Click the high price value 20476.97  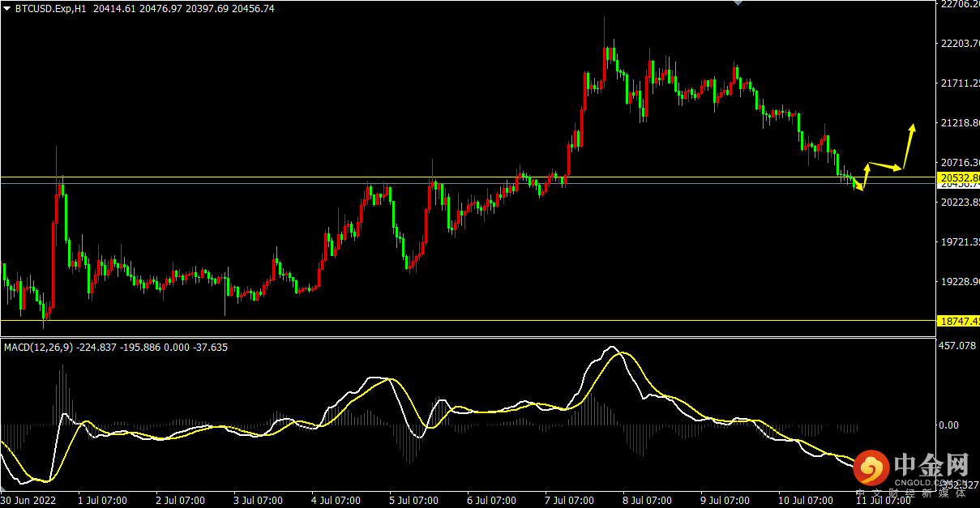pos(159,8)
